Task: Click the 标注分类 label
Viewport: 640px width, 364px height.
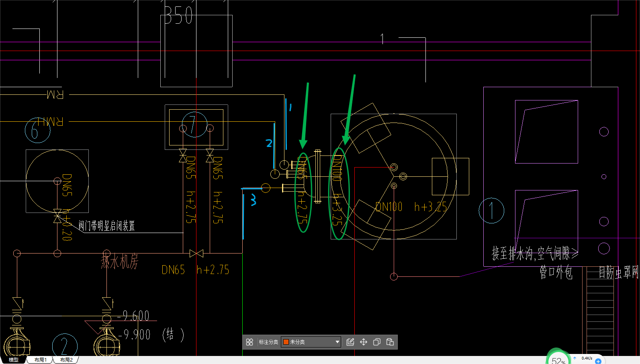Action: pyautogui.click(x=268, y=342)
